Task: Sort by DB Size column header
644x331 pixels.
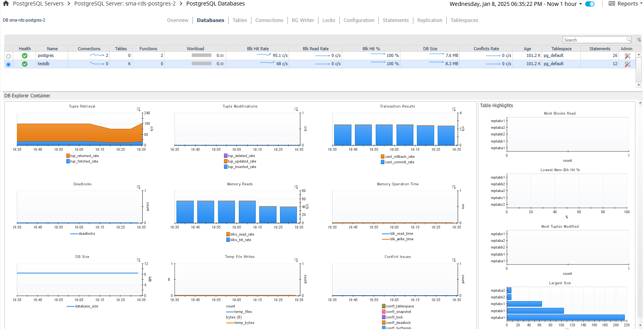Action: (x=430, y=49)
